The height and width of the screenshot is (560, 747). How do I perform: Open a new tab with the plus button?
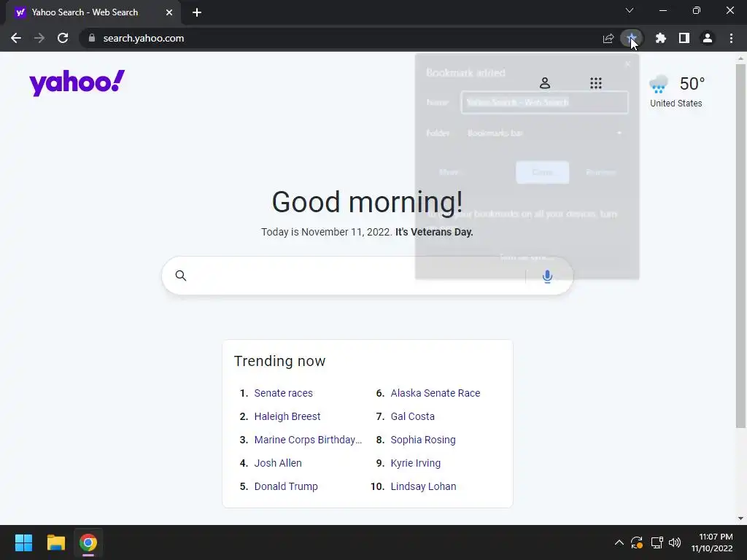pyautogui.click(x=197, y=12)
